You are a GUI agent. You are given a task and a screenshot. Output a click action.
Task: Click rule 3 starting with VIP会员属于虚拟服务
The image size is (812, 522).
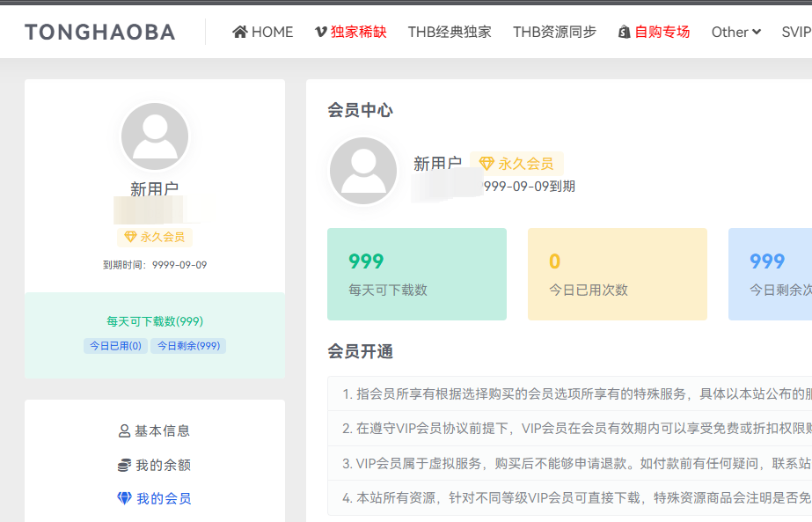pos(570,463)
